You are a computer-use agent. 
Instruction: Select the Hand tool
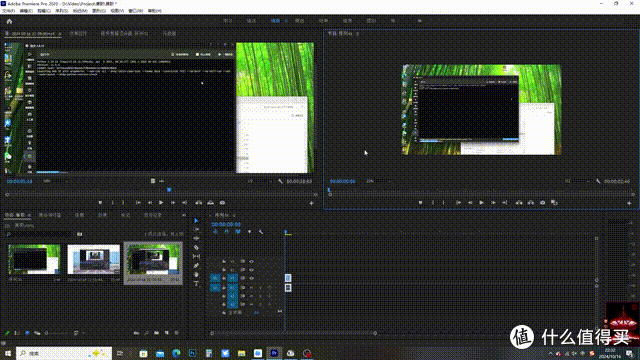click(x=196, y=275)
